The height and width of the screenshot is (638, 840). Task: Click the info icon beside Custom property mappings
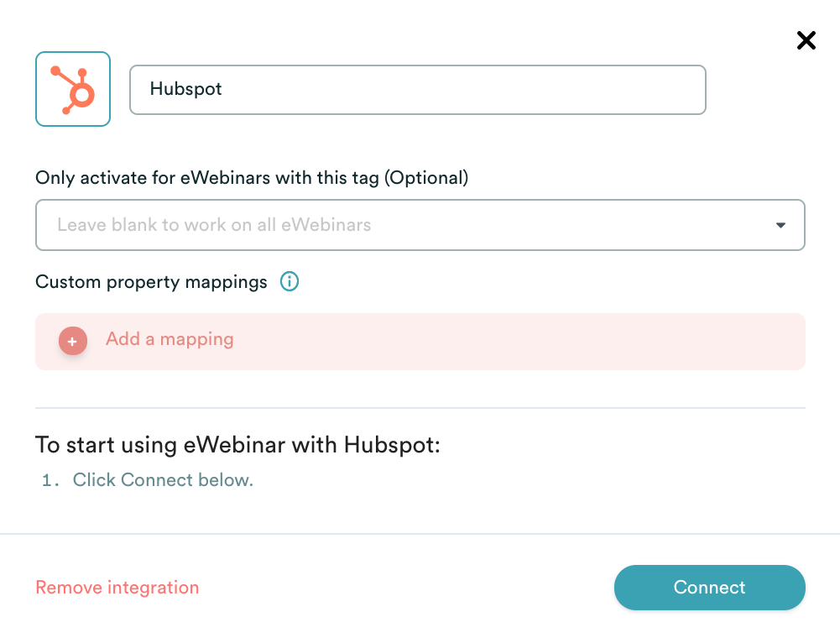[290, 282]
